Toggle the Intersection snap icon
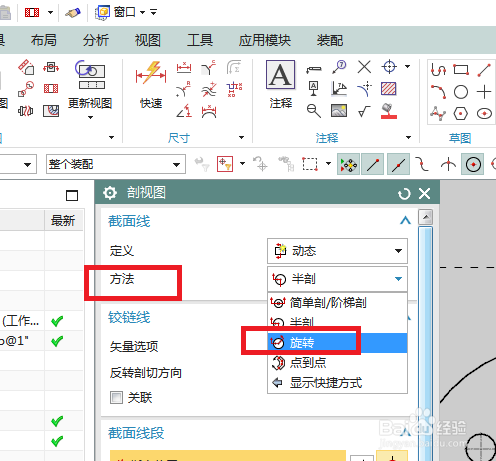Screen dimensions: 496x461 pos(448,164)
